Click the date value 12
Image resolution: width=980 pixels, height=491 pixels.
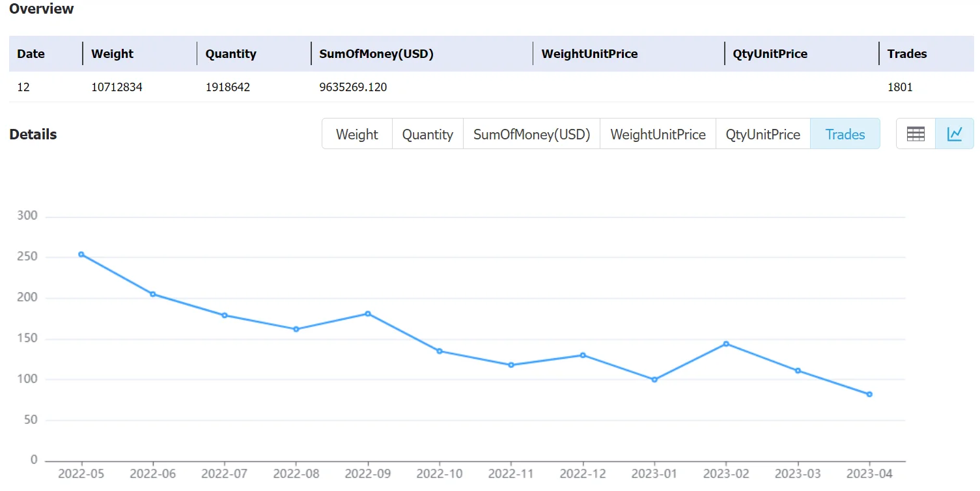pos(23,87)
